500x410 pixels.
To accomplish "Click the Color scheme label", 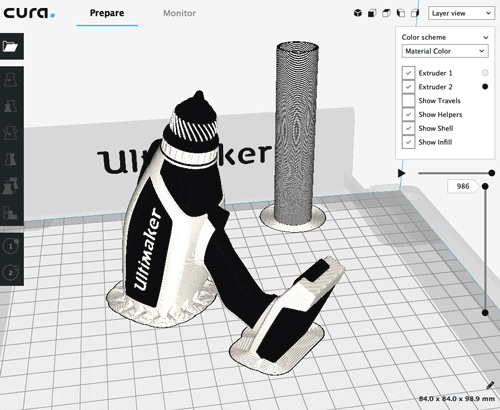I will (424, 37).
